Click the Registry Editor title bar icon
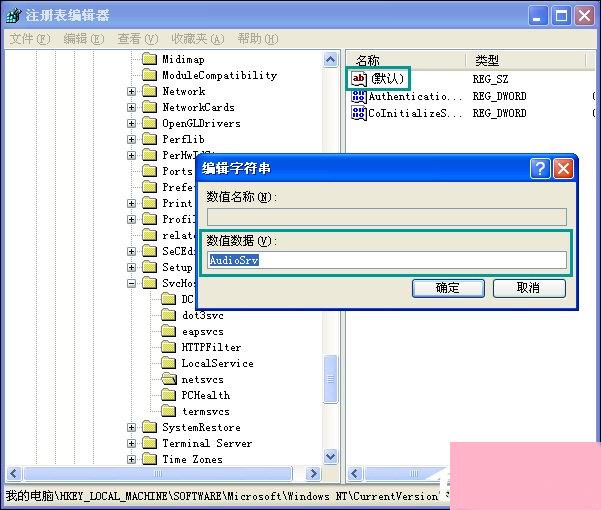Viewport: 601px width, 510px height. pos(14,15)
